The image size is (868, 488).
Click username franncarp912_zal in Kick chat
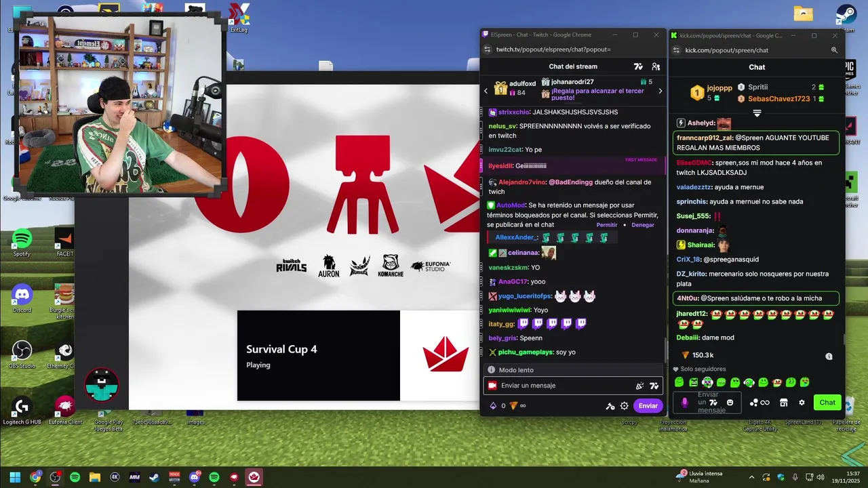coord(704,138)
